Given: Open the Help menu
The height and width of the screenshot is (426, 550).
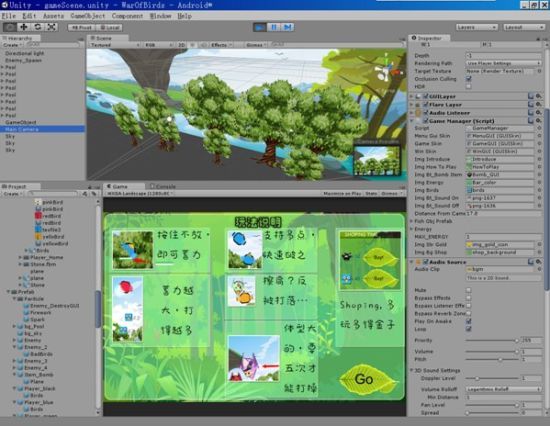Looking at the screenshot, I should coord(185,16).
